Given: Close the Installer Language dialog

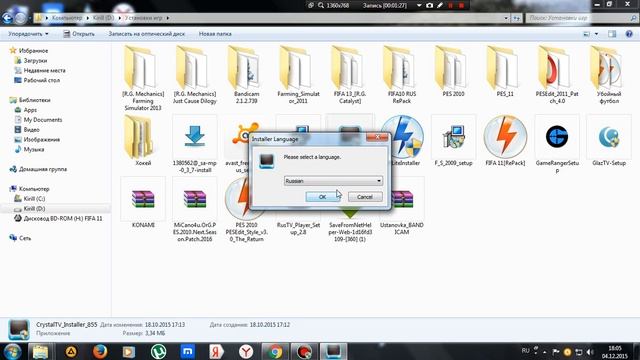Looking at the screenshot, I should point(378,138).
